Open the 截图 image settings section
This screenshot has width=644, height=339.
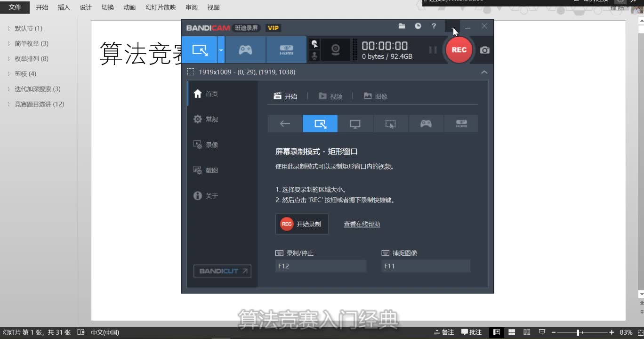222,170
